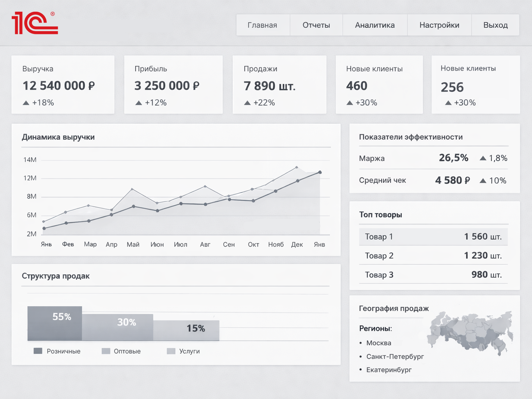This screenshot has width=532, height=399.
Task: Click the up triangle beside +22%
Action: [x=247, y=103]
